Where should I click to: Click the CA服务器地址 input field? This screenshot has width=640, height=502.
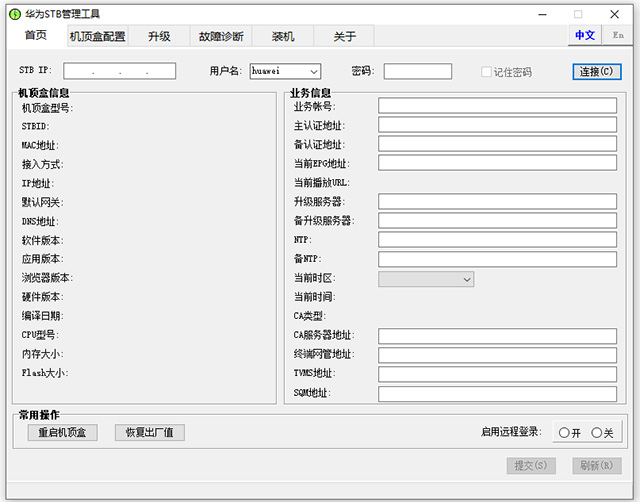pos(497,336)
